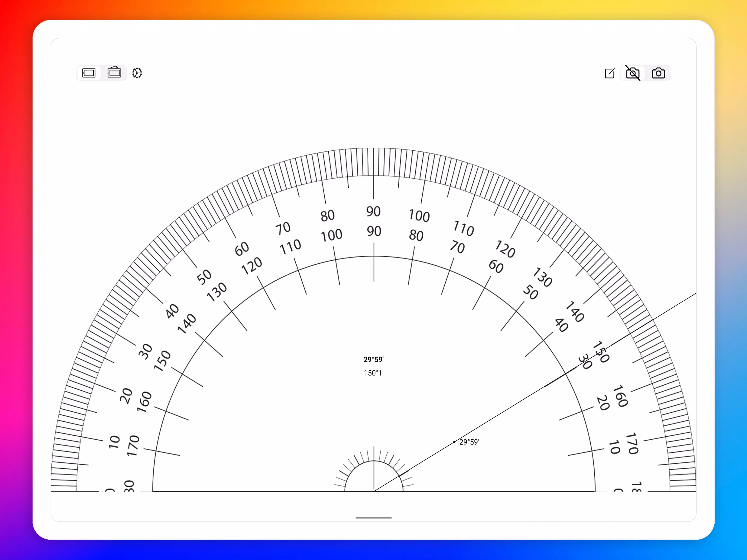
Task: Enable the camera background icon
Action: coord(658,73)
